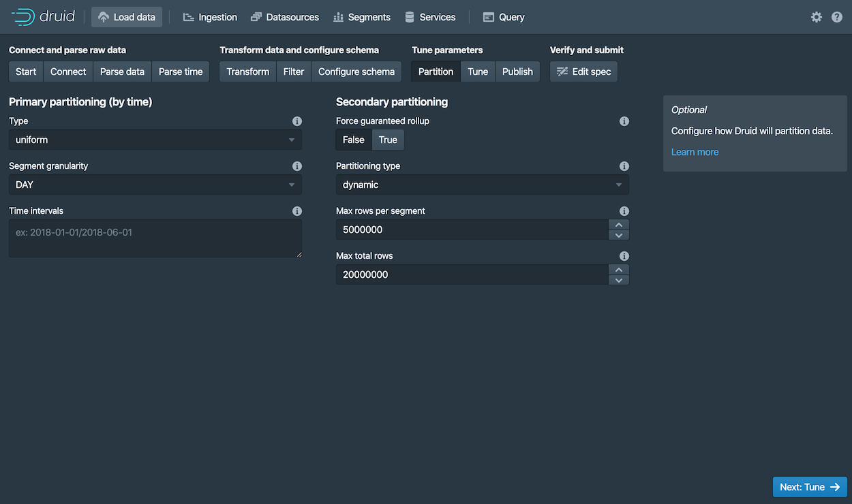Open the Partitioning type dropdown
Viewport: 852px width, 504px height.
[x=482, y=185]
